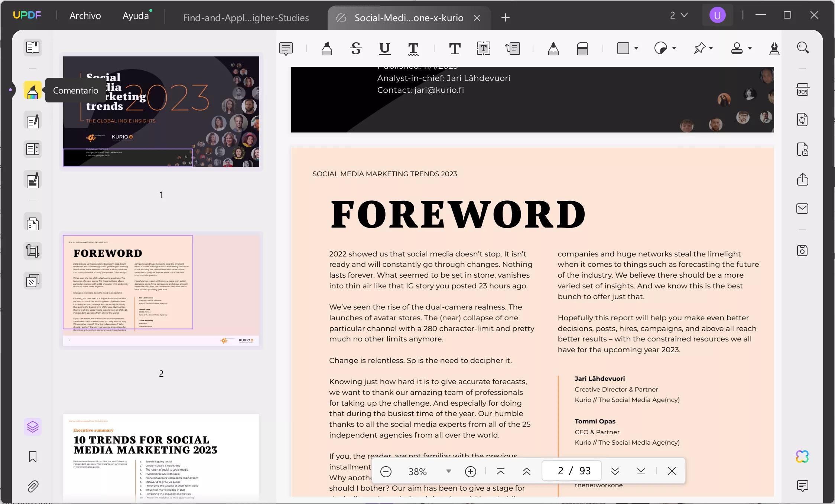
Task: Click the page number input field
Action: click(x=572, y=471)
